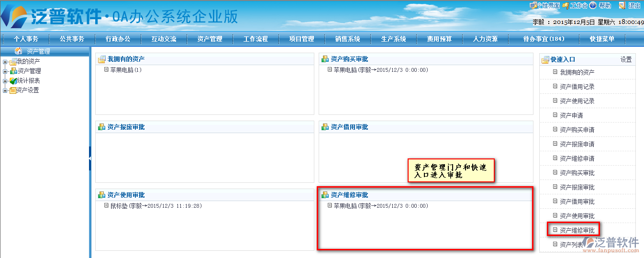Expand the 统计报表 tree node
Screen dimensions: 644x258
pos(5,81)
